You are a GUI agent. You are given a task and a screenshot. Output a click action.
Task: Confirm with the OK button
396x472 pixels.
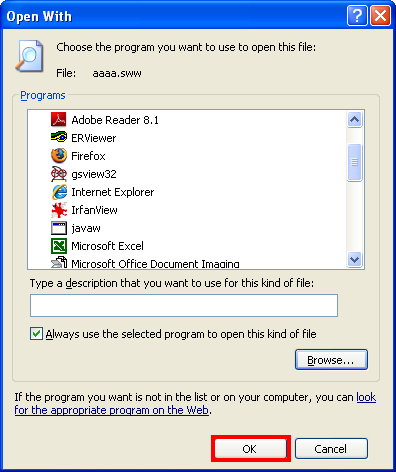pyautogui.click(x=250, y=449)
